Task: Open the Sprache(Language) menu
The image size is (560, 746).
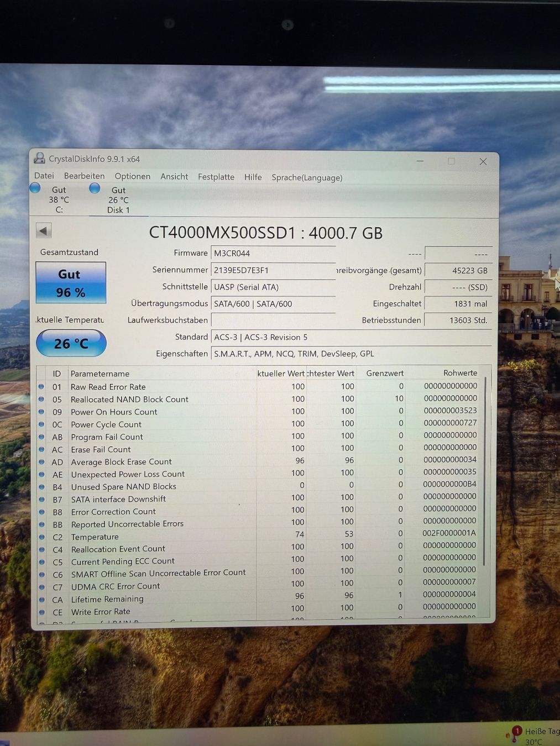Action: 307,177
